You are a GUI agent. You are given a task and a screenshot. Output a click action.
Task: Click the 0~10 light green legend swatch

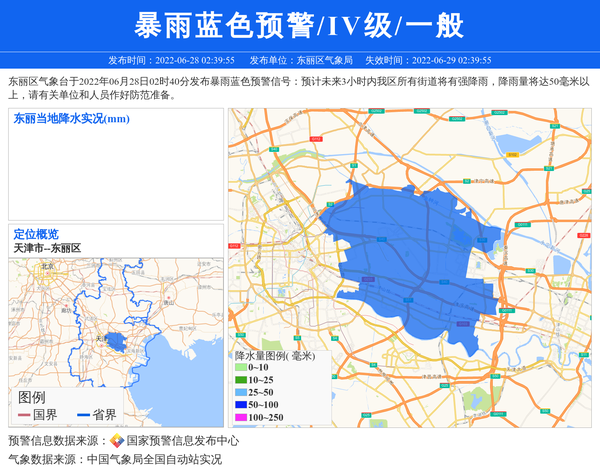241,368
